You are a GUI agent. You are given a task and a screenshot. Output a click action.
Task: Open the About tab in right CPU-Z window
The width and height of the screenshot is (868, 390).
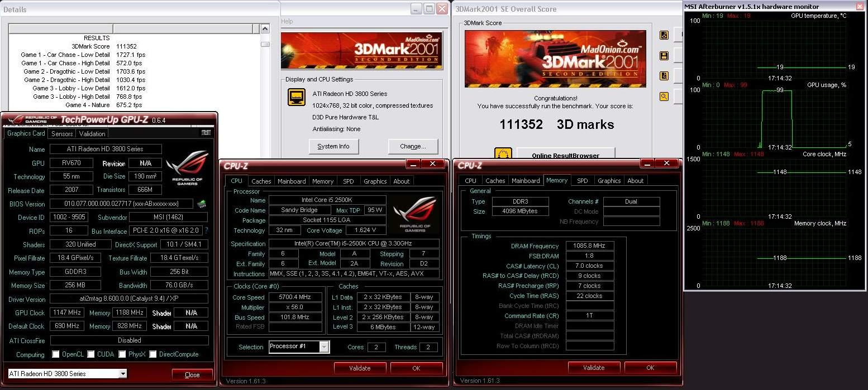[x=635, y=181]
